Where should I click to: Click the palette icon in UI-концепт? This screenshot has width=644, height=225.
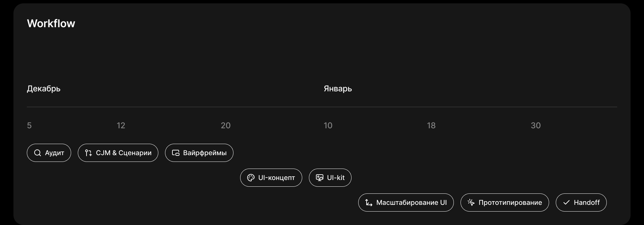(250, 178)
